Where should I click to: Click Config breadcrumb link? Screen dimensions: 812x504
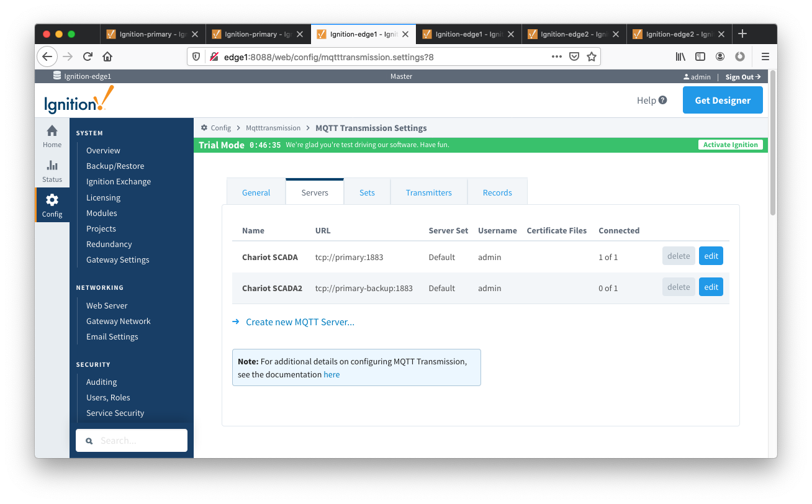220,128
